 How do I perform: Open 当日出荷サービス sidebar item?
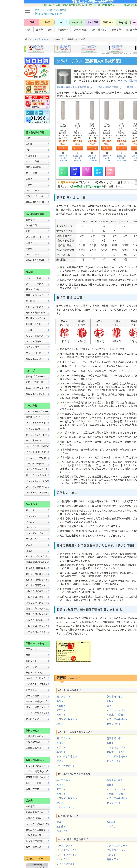coord(37,737)
